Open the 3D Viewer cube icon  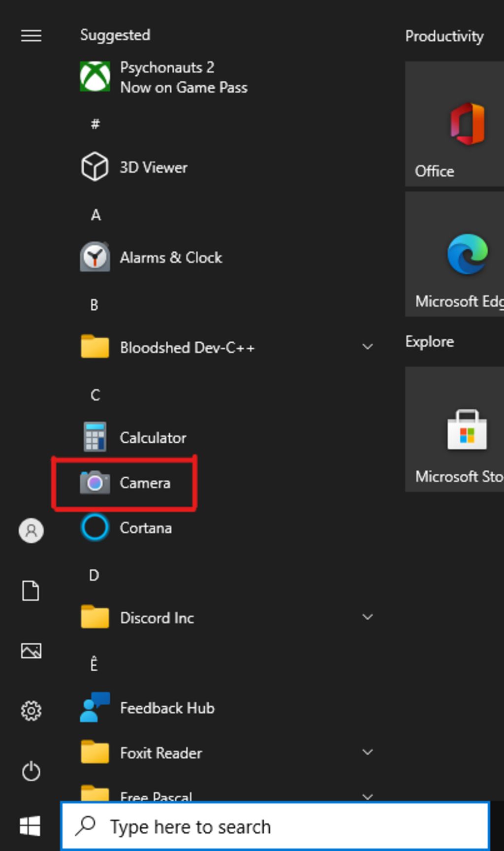click(x=94, y=167)
